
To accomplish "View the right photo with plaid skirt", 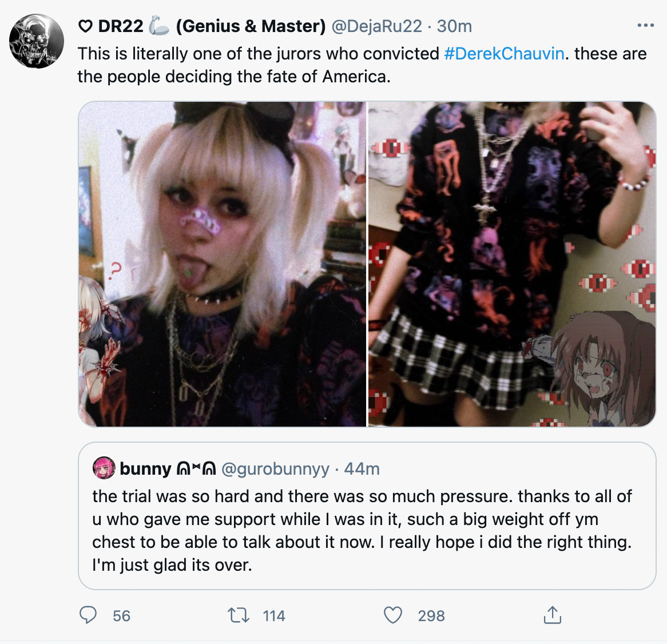I will click(x=512, y=264).
